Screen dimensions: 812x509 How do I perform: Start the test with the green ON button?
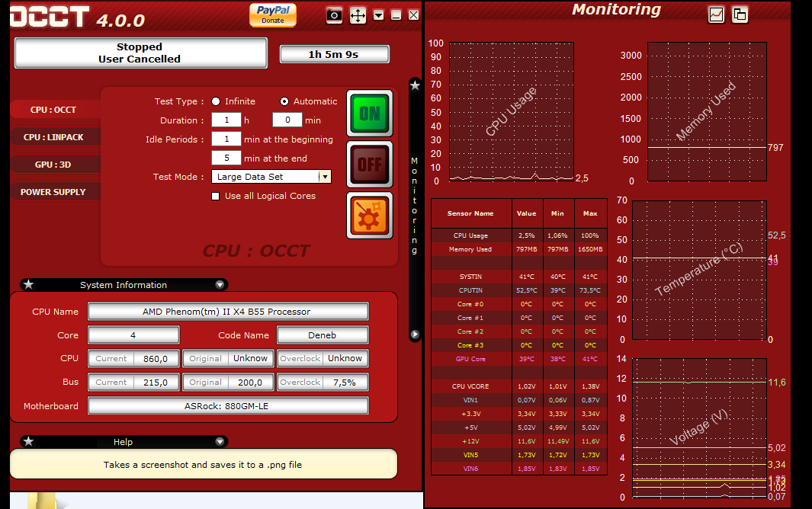[x=370, y=114]
